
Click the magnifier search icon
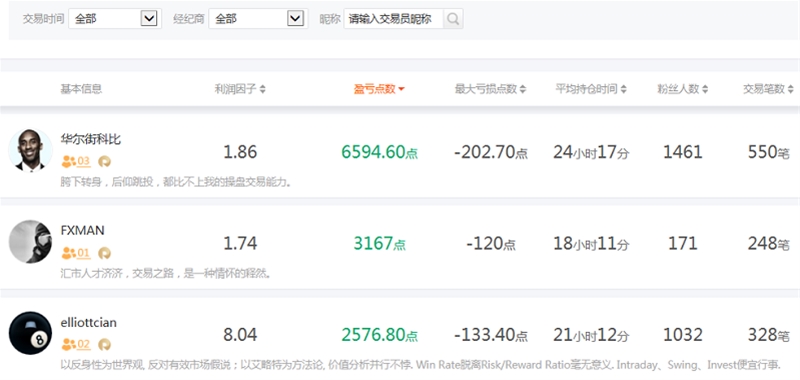point(453,19)
